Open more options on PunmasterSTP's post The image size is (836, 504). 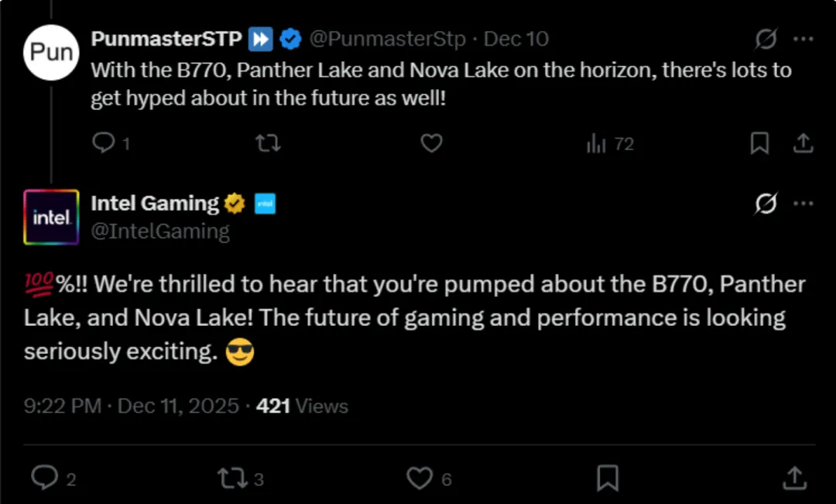804,39
